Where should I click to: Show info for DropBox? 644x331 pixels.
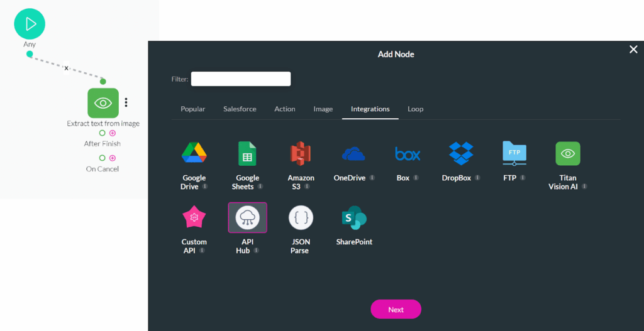tap(477, 178)
